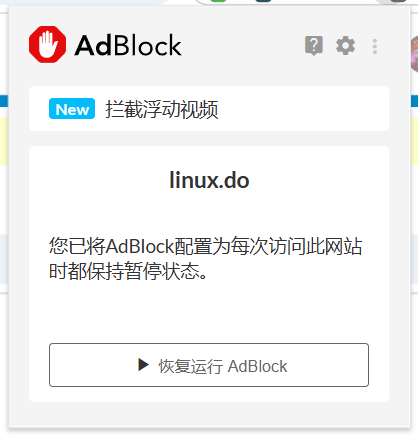Click the dark blue extension icon at top
This screenshot has height=438, width=418.
tap(263, 1)
